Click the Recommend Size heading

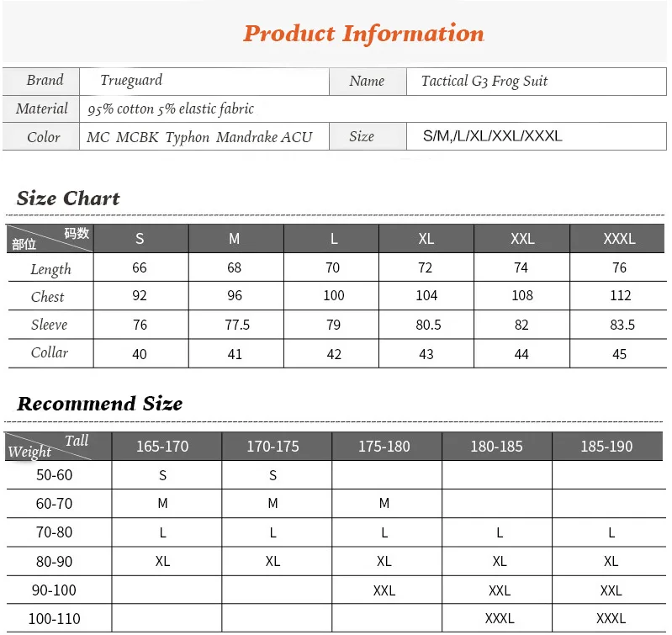coord(99,404)
